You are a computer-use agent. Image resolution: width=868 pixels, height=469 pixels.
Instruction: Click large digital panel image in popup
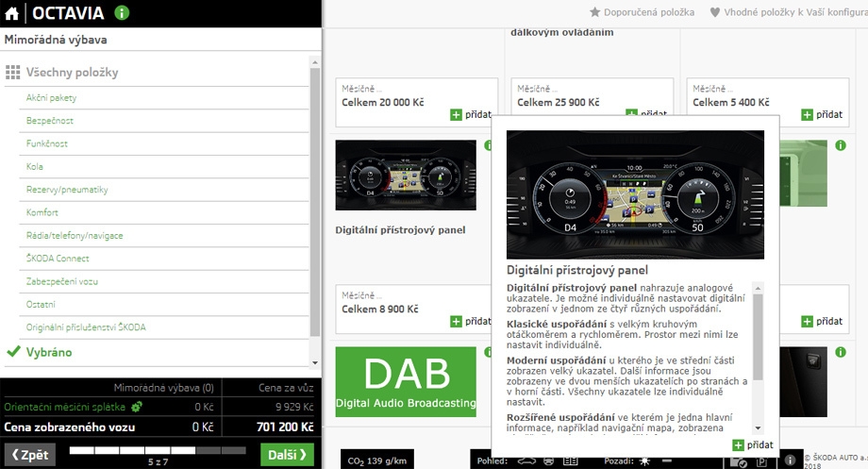(635, 194)
